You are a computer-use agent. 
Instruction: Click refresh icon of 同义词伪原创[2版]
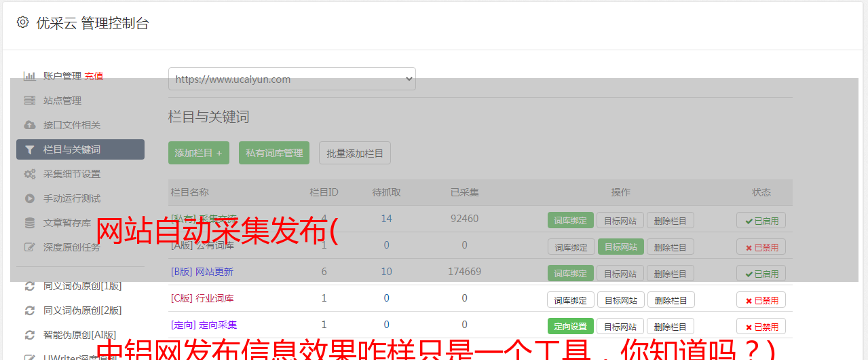[30, 310]
